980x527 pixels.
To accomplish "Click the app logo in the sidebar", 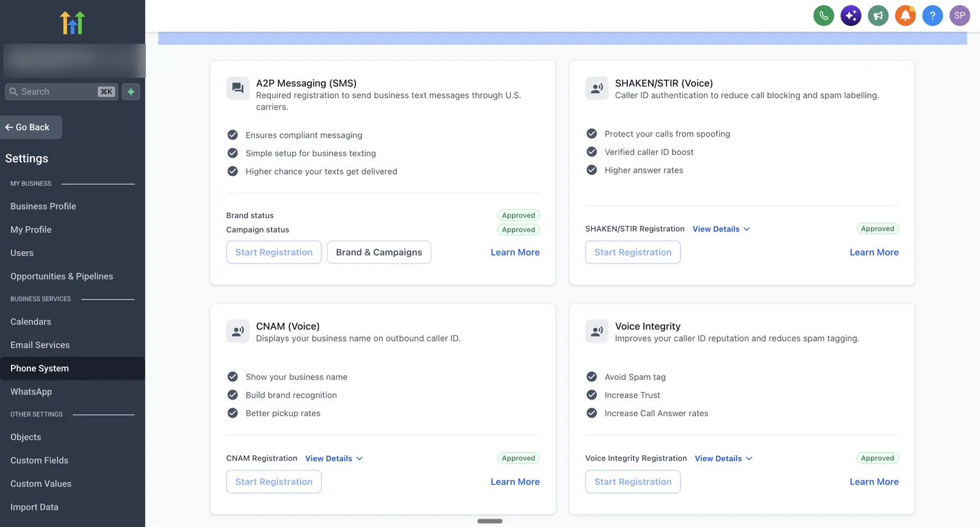I will [x=72, y=23].
